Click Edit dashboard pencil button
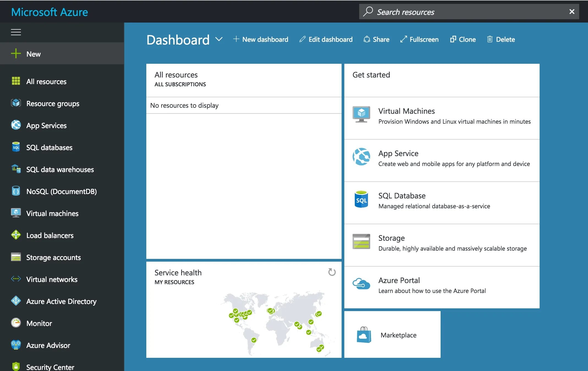Image resolution: width=588 pixels, height=371 pixels. [x=326, y=39]
